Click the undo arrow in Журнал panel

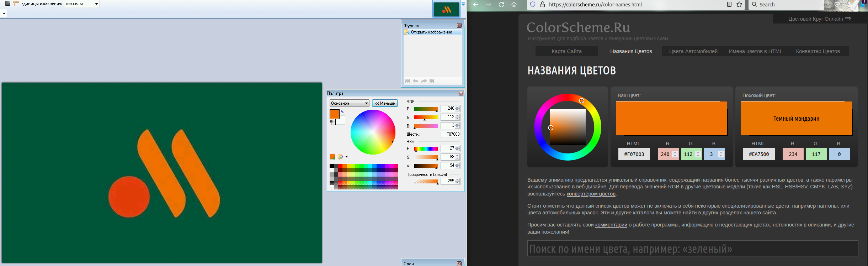pyautogui.click(x=416, y=81)
